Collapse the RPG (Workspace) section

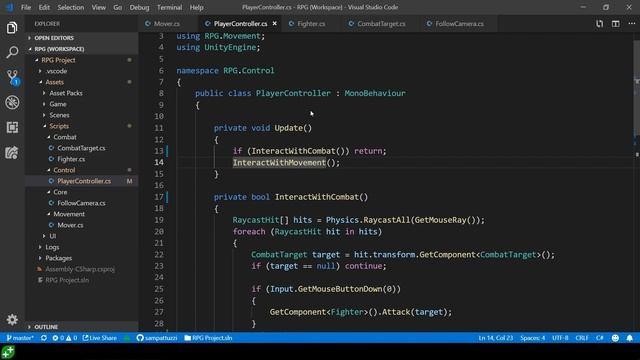[x=82, y=49]
